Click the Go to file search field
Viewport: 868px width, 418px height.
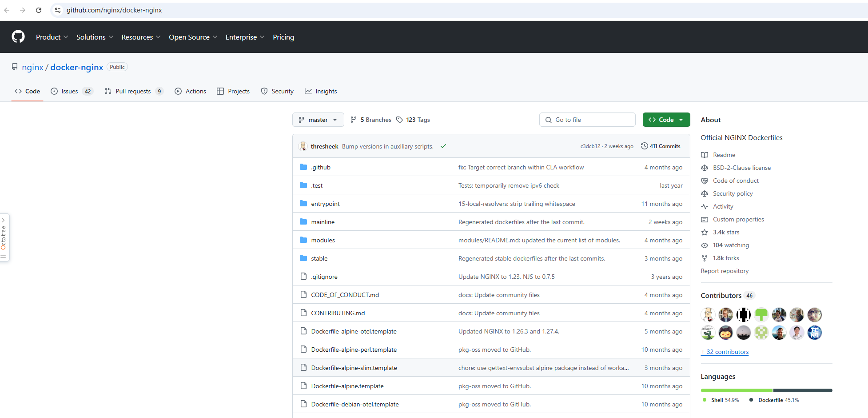(587, 120)
